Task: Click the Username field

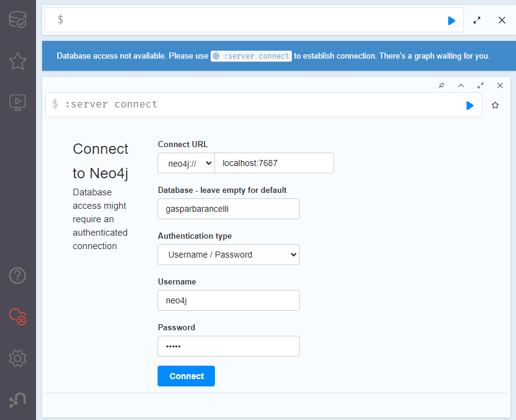Action: pyautogui.click(x=229, y=300)
